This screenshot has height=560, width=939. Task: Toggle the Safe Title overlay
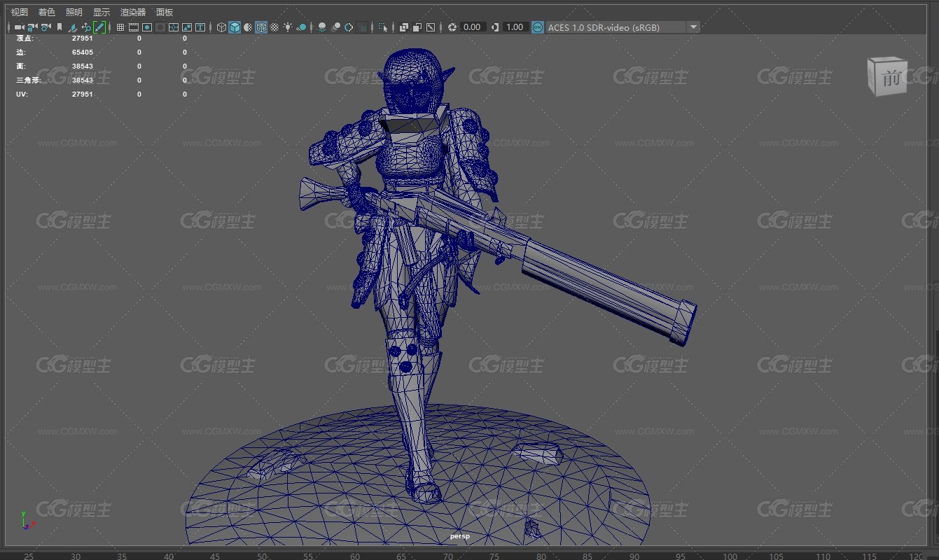coord(200,27)
